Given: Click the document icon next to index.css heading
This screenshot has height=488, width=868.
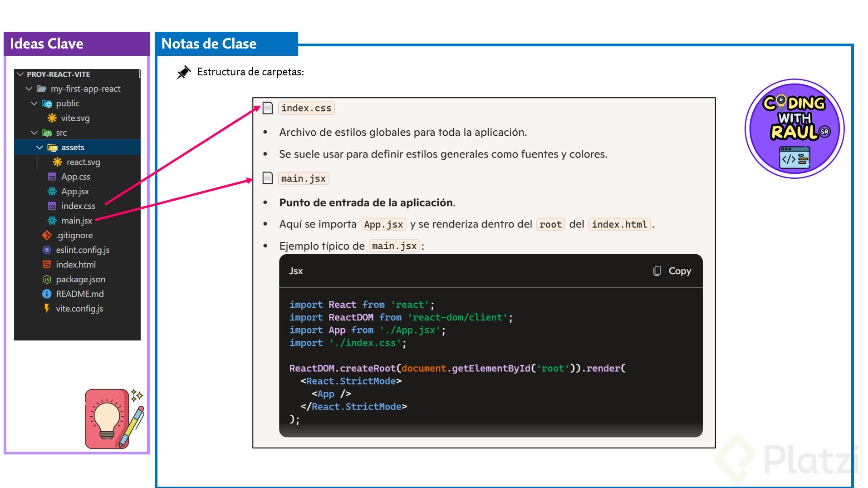Looking at the screenshot, I should (x=268, y=108).
